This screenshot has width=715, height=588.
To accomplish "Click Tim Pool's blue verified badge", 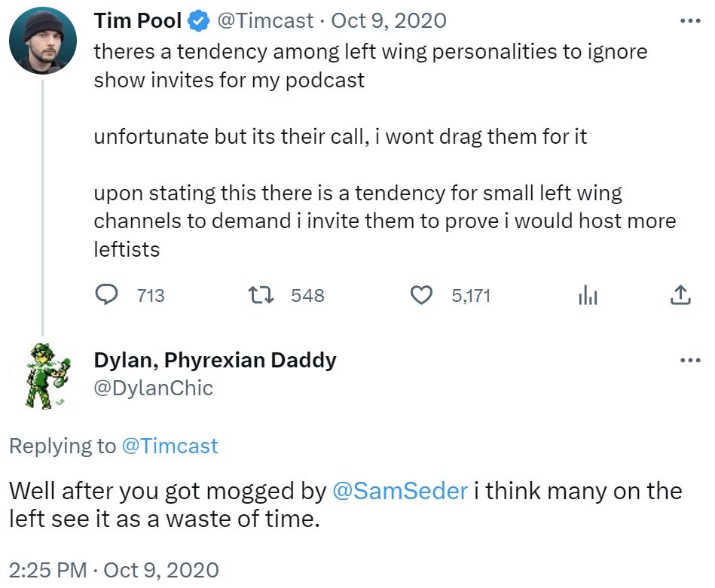I will pyautogui.click(x=199, y=21).
